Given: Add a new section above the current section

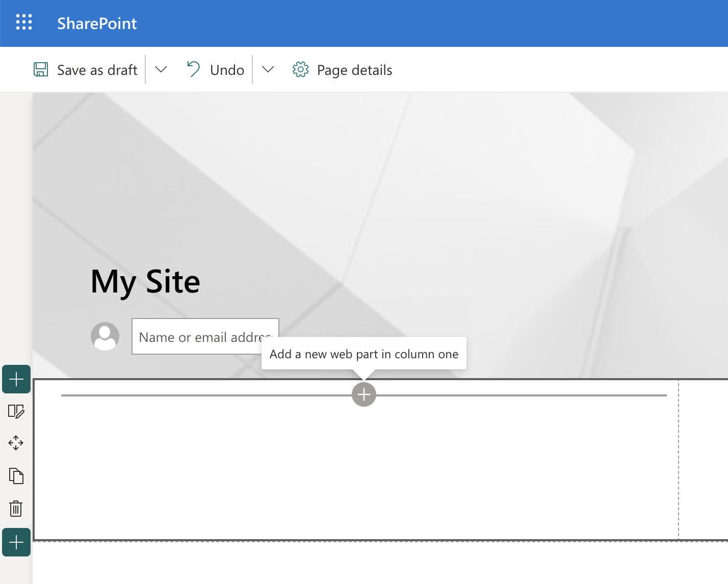Looking at the screenshot, I should 16,380.
